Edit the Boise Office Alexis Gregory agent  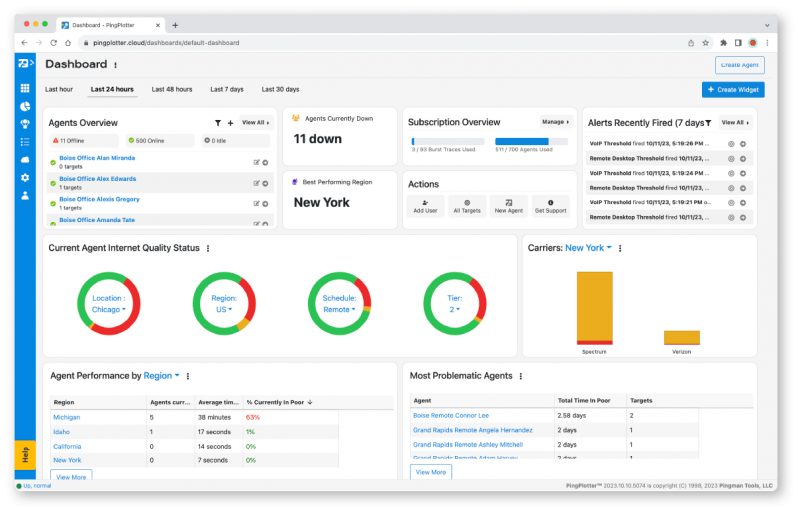coord(257,204)
